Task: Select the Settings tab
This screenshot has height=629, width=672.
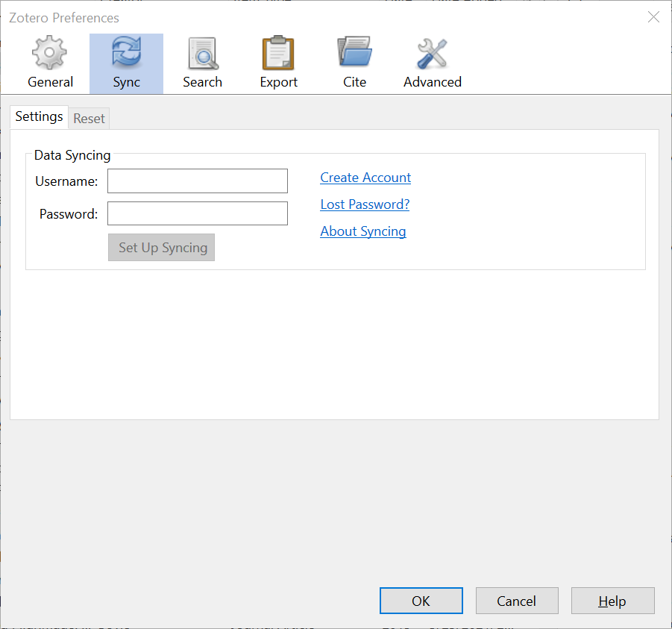Action: pyautogui.click(x=38, y=116)
